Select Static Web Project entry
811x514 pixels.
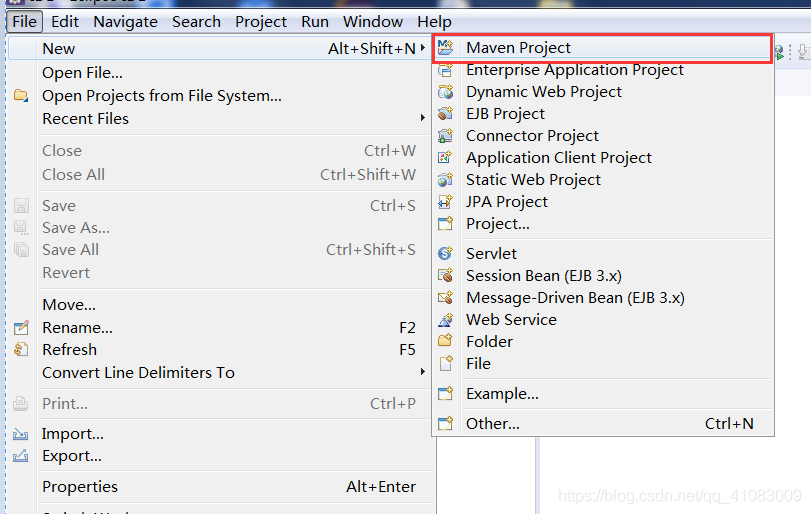603,179
